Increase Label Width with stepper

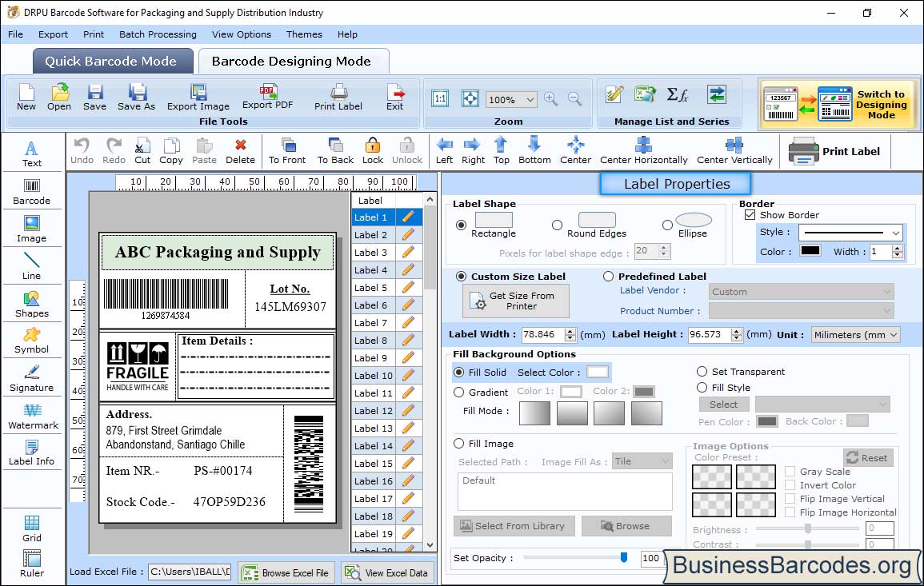[570, 331]
